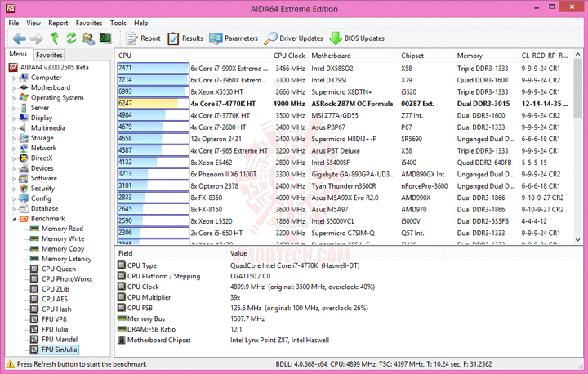The height and width of the screenshot is (374, 588).
Task: Refresh the benchmark with green refresh icon
Action: [x=71, y=38]
